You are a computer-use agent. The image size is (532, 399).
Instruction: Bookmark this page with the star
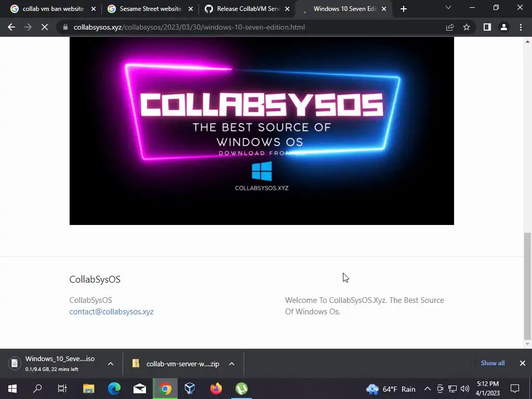pos(467,27)
